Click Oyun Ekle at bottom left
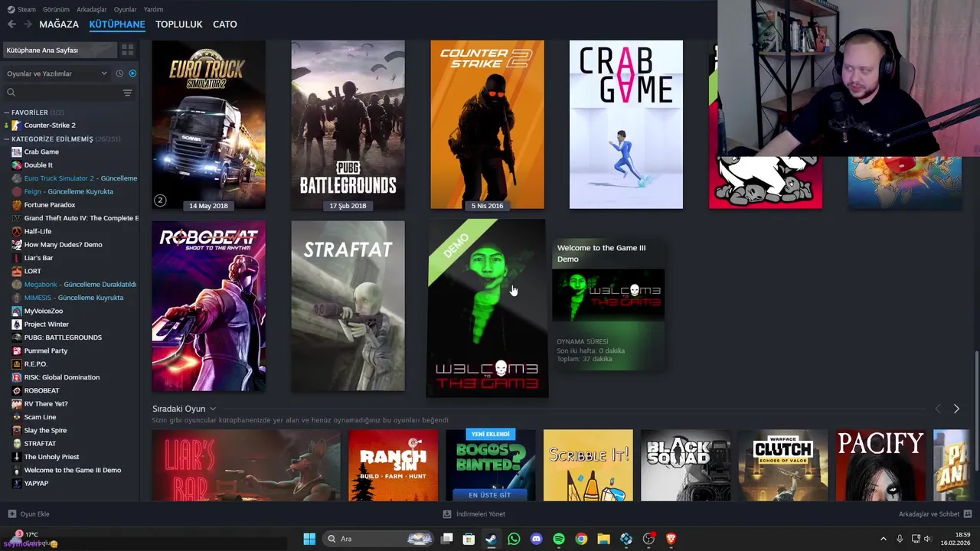The height and width of the screenshot is (551, 980). [x=34, y=514]
